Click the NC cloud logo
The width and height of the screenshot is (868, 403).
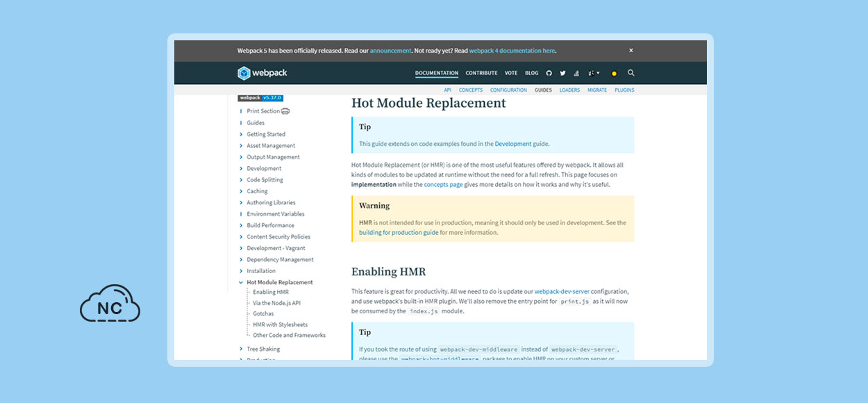110,303
